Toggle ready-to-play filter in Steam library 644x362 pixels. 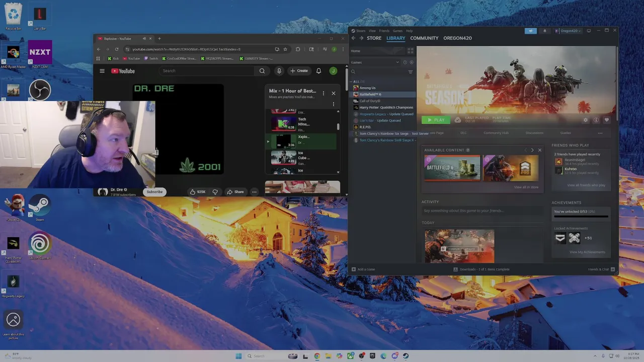[411, 62]
